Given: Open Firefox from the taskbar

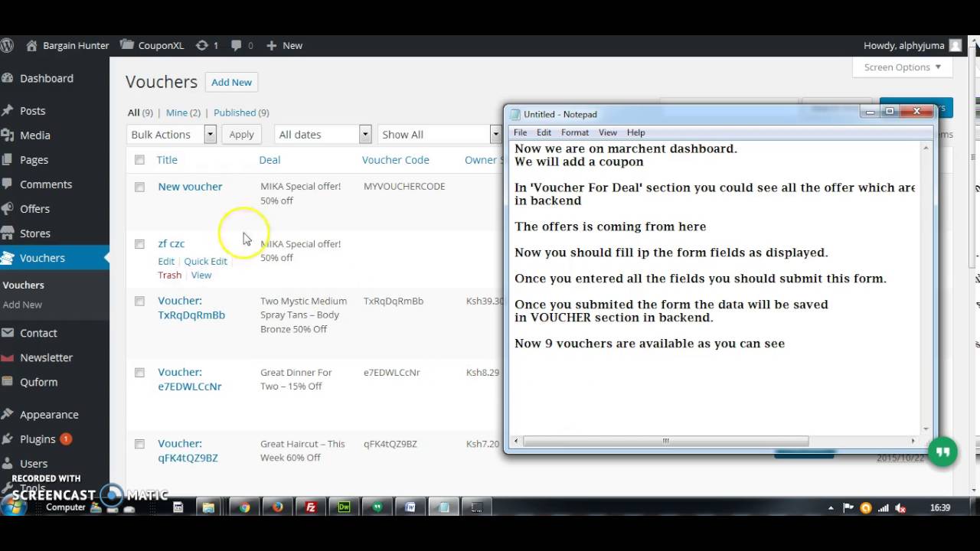Looking at the screenshot, I should point(277,507).
